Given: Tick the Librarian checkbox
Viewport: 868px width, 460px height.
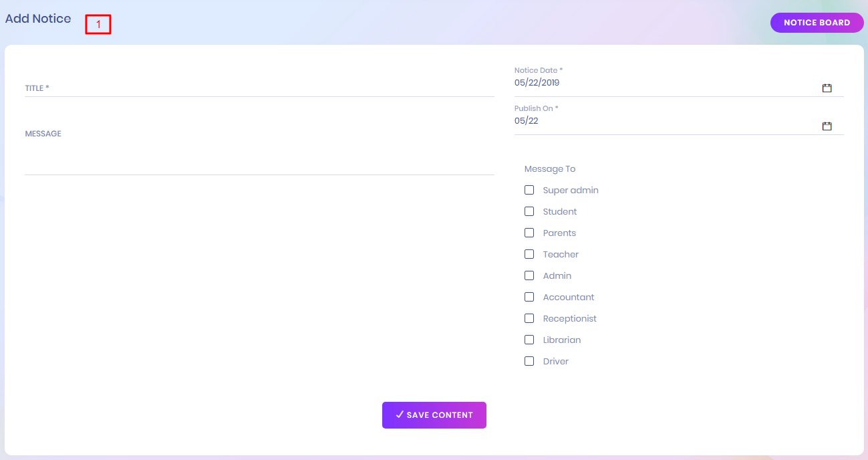Looking at the screenshot, I should pos(529,340).
